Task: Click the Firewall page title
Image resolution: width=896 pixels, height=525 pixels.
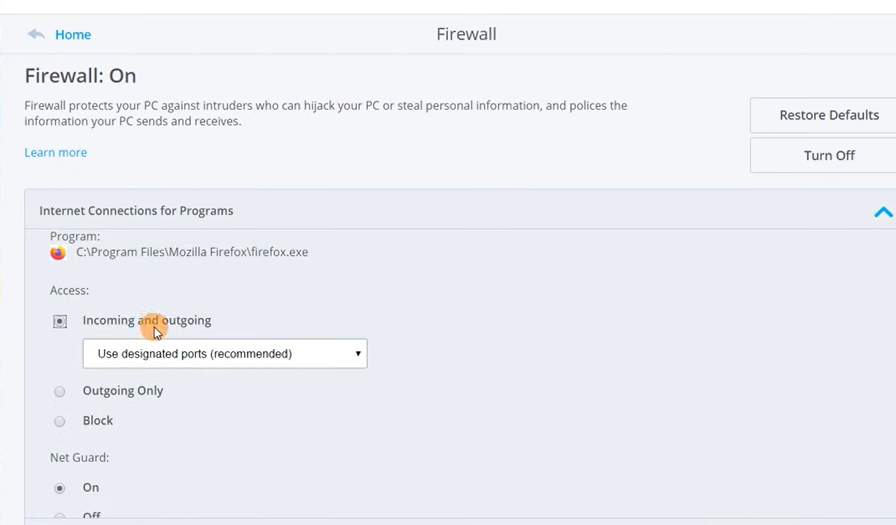Action: (466, 34)
